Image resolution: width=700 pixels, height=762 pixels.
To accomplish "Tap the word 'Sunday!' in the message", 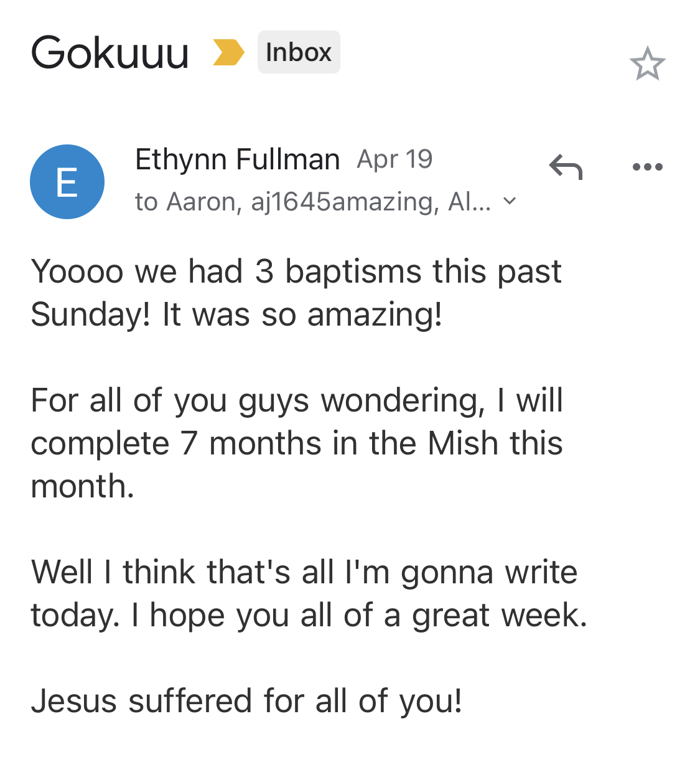I will pos(90,314).
